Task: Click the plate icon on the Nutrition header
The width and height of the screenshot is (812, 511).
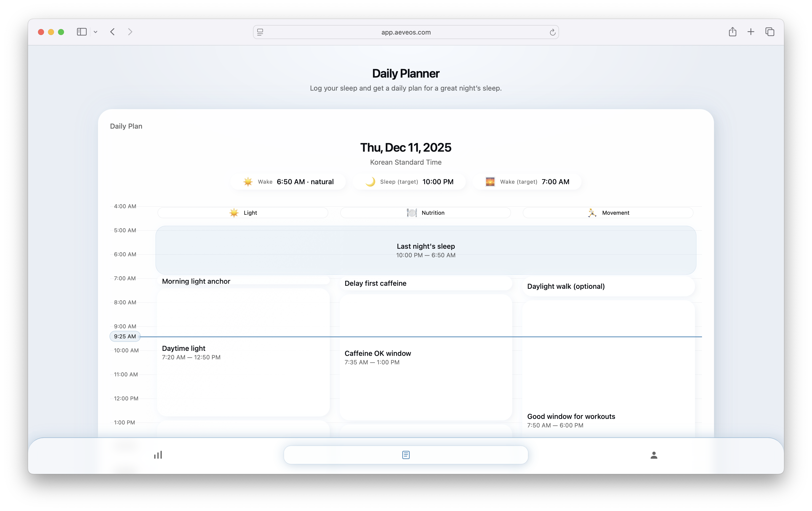Action: (x=412, y=213)
